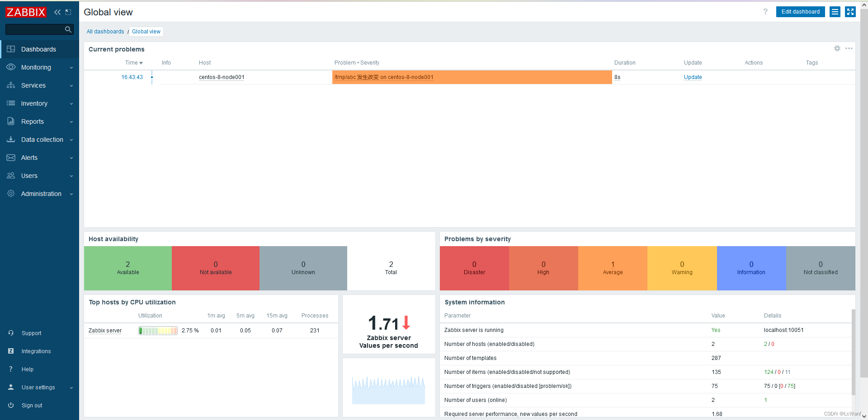Enter kiosk mode with fullscreen icon
This screenshot has height=420, width=868.
pos(850,12)
